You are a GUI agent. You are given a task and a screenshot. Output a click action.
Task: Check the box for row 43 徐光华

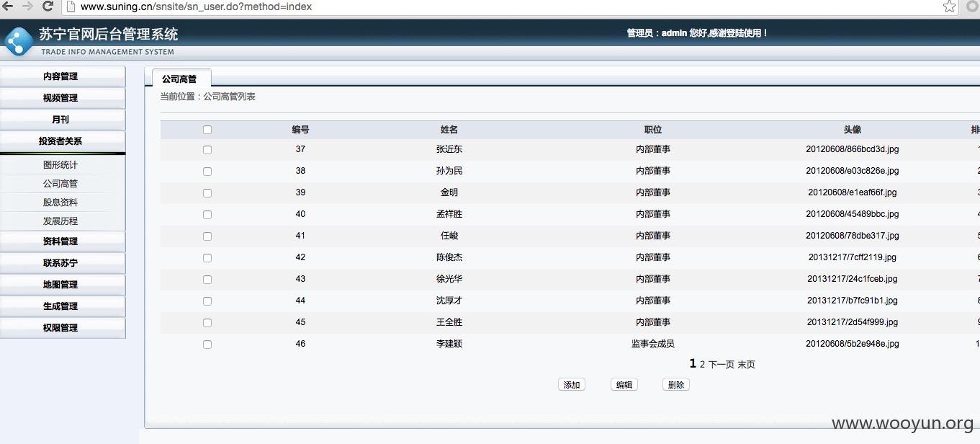pyautogui.click(x=207, y=280)
